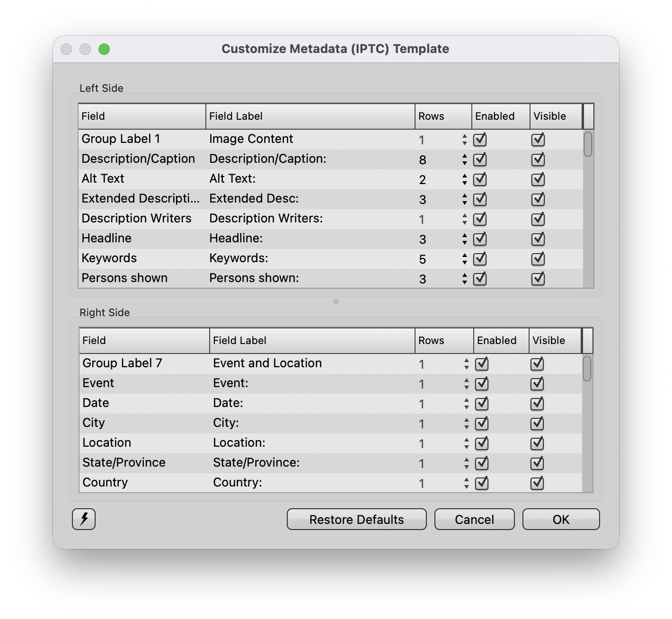Adjust Rows stepper for Alt Text
672x619 pixels.
coord(465,179)
